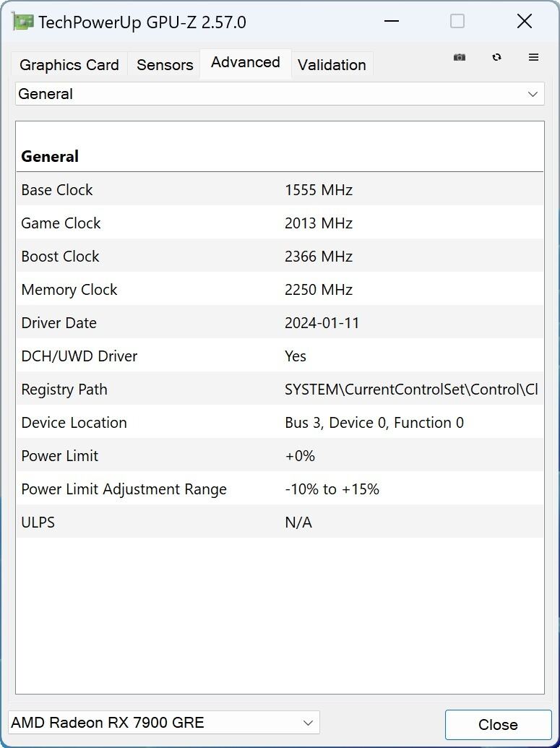Select the -10% to +15% value
Viewport: 560px width, 748px height.
pos(332,489)
